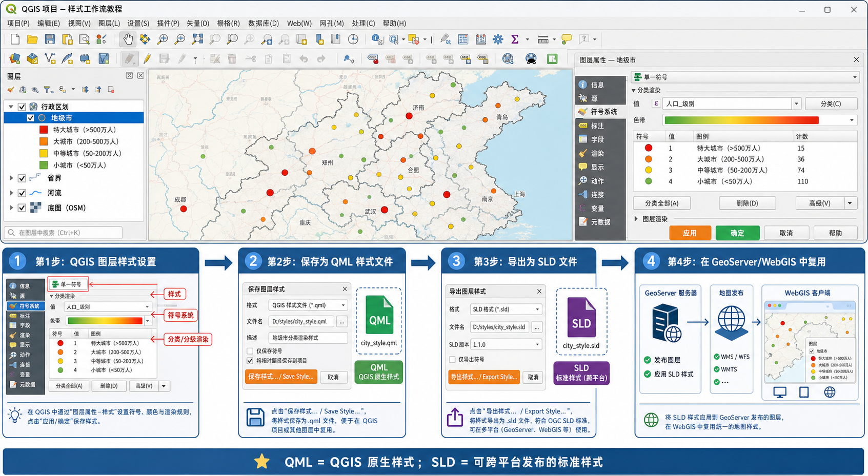Click green 小城市 swatch in Layers panel
Image resolution: width=868 pixels, height=476 pixels.
click(44, 165)
